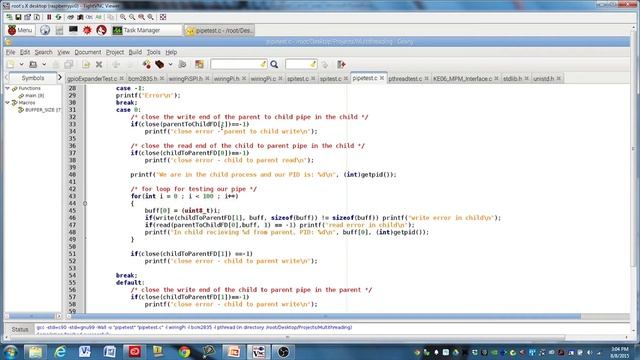Click TightVNC New connection icon
640x360 pixels.
pos(9,17)
